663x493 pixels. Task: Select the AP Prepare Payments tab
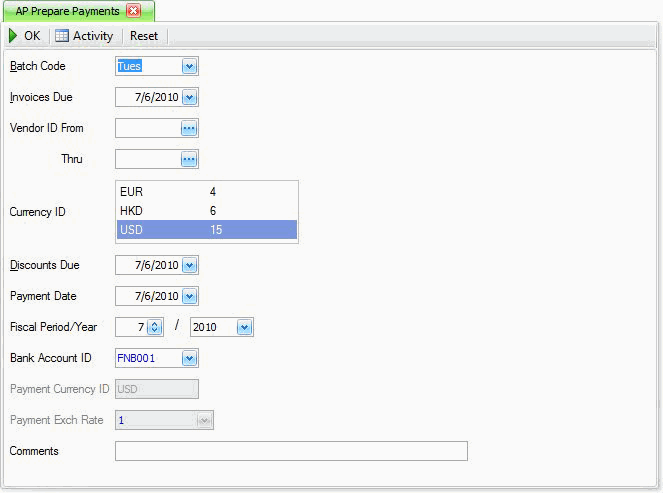click(x=67, y=11)
